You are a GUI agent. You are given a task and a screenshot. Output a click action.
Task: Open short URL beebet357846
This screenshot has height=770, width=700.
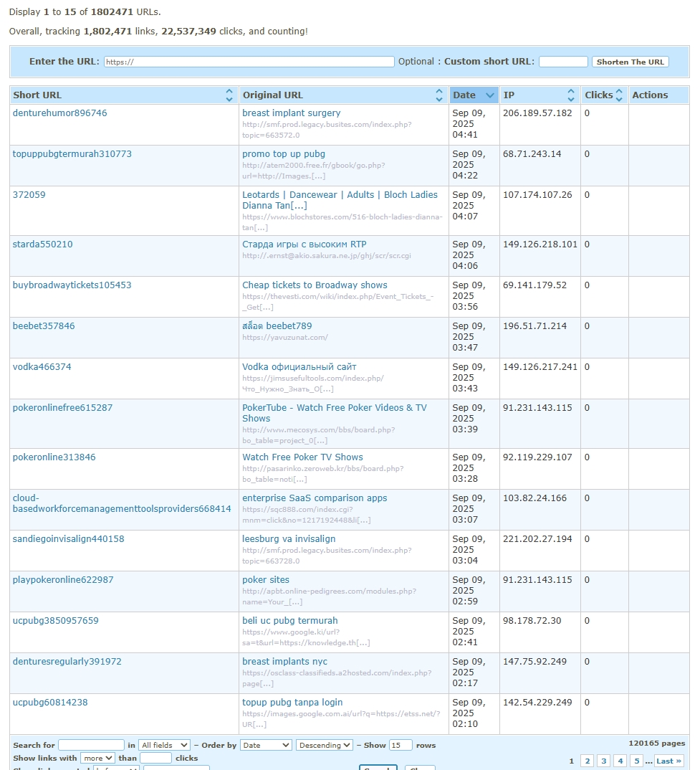44,325
